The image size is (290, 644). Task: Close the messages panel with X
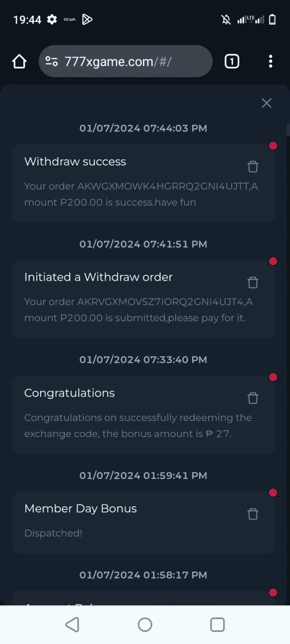(x=266, y=103)
